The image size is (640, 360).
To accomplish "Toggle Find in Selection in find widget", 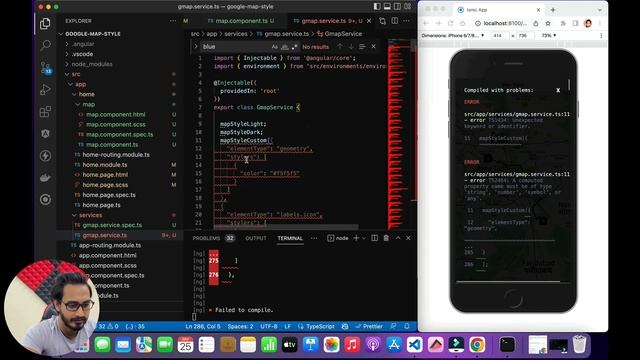I will (x=362, y=47).
